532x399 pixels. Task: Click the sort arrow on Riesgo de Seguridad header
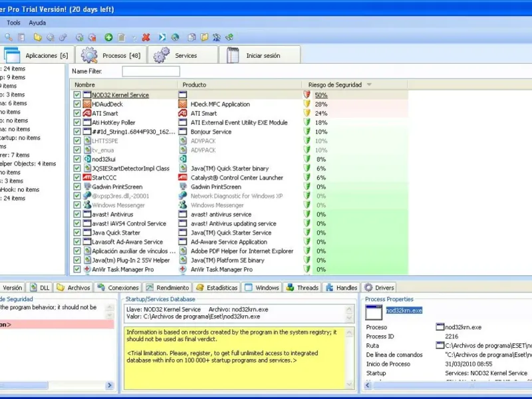coord(369,84)
